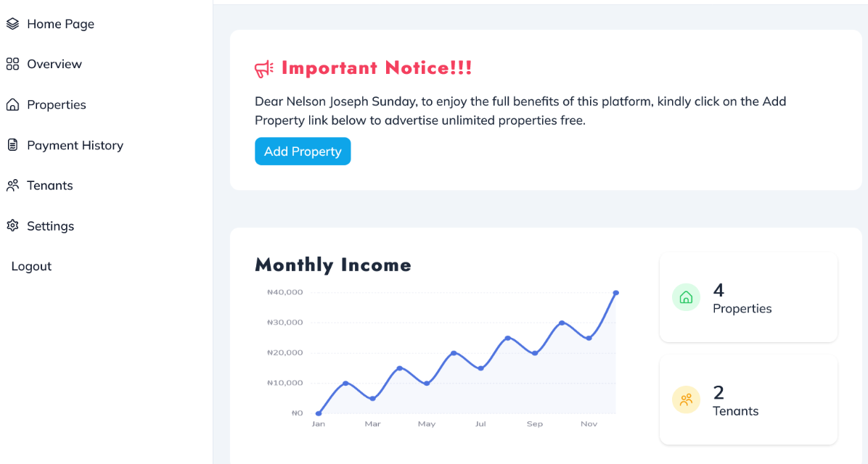Click the green house icon on Properties card
Viewport: 868px width, 464px height.
tap(686, 297)
